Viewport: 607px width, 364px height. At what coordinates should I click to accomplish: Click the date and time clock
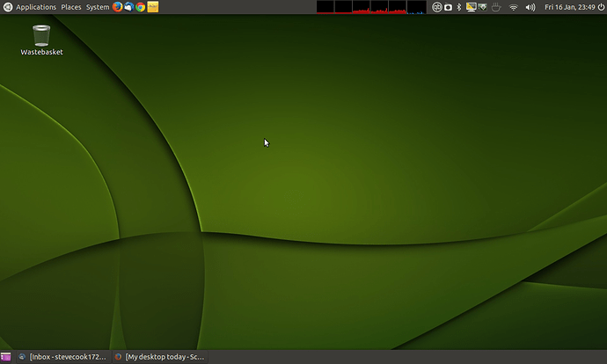coord(570,7)
